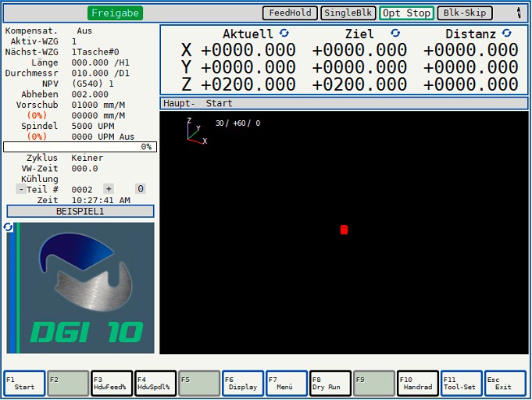Click the spindle status 0000 UPM Aus
Image resolution: width=532 pixels, height=400 pixels.
[x=103, y=137]
